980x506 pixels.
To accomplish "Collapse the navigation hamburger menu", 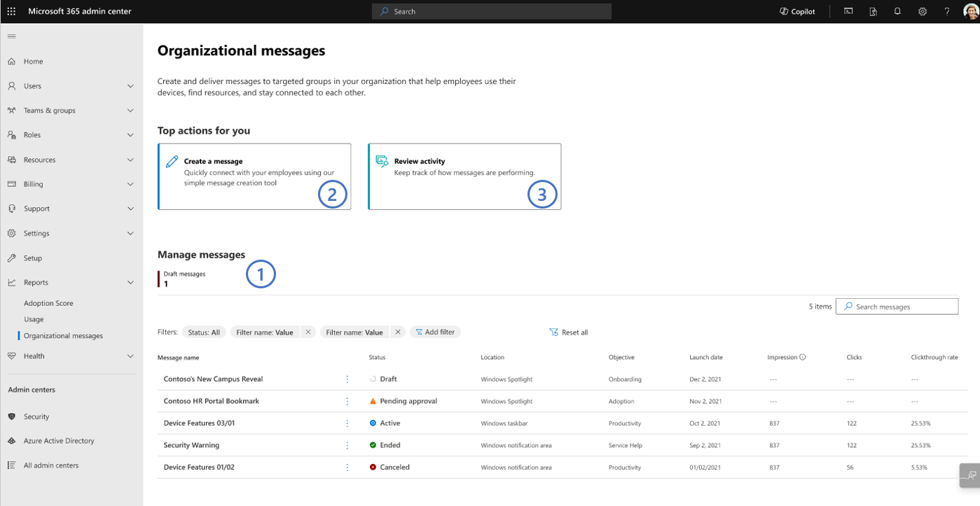I will point(11,36).
